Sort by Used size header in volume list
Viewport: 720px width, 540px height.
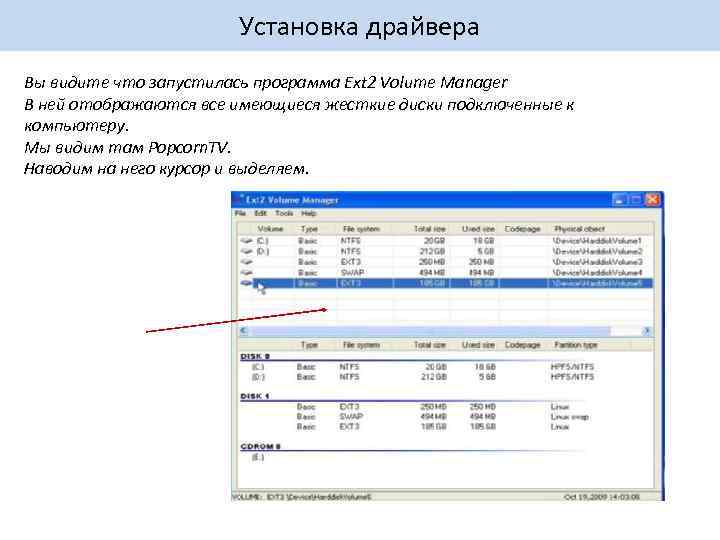pos(478,229)
